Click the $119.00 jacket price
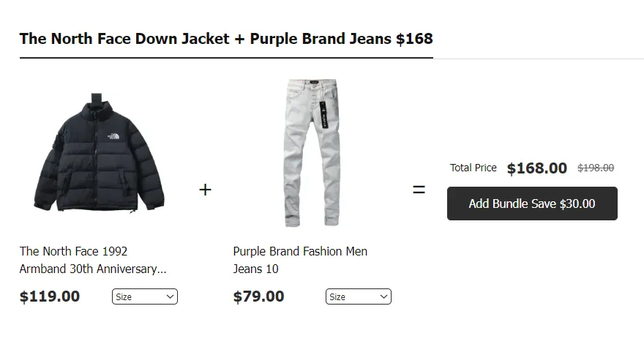Screen dimensions: 644x347 click(50, 296)
